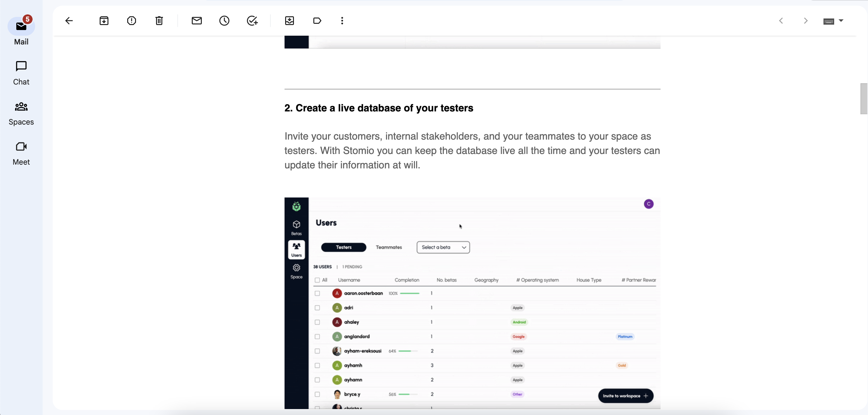This screenshot has width=868, height=415.
Task: Archive this email
Action: click(104, 21)
